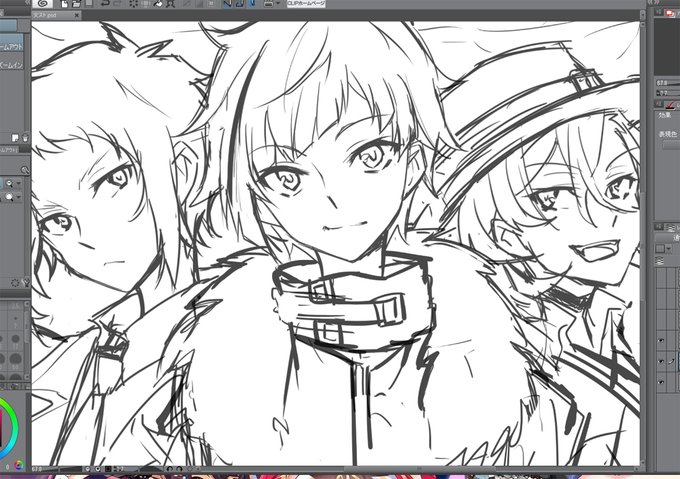The image size is (680, 479).
Task: Reset tool settings via gear icon
Action: tap(14, 283)
